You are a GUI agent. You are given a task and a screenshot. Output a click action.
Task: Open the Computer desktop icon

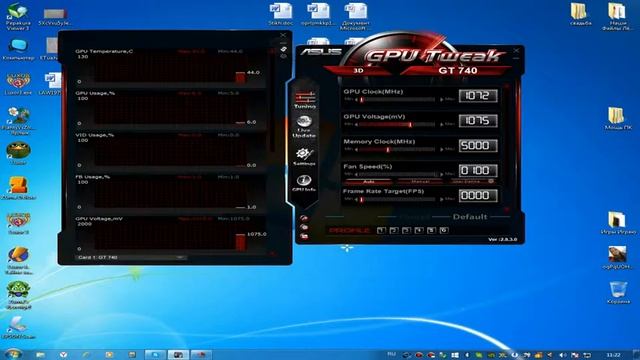click(x=18, y=50)
